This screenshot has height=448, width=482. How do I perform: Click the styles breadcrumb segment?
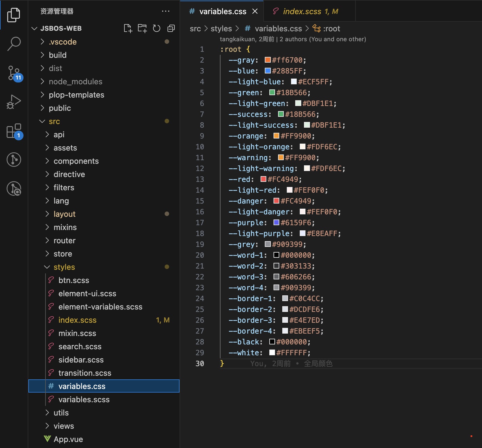click(221, 29)
